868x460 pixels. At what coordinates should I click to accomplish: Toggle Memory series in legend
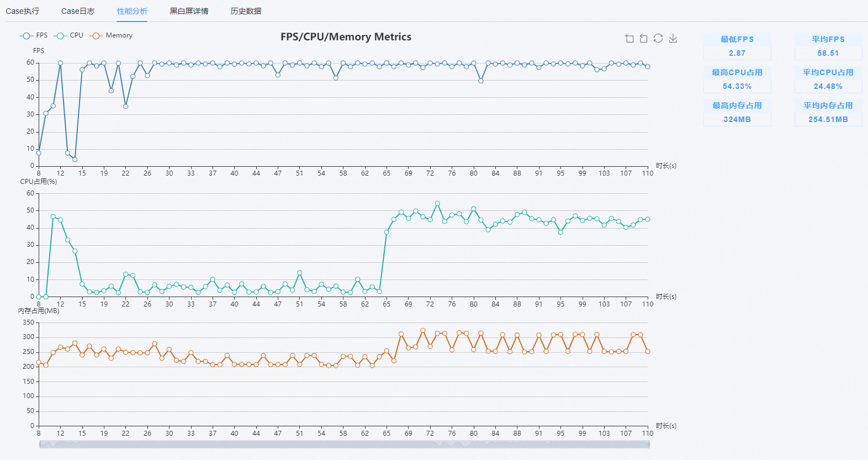tap(111, 35)
